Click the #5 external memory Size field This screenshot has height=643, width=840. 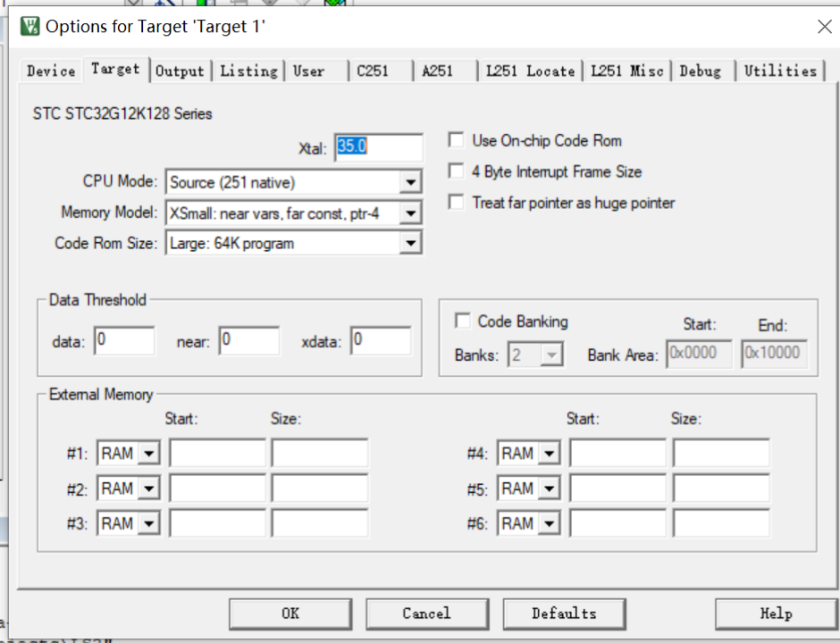point(721,488)
